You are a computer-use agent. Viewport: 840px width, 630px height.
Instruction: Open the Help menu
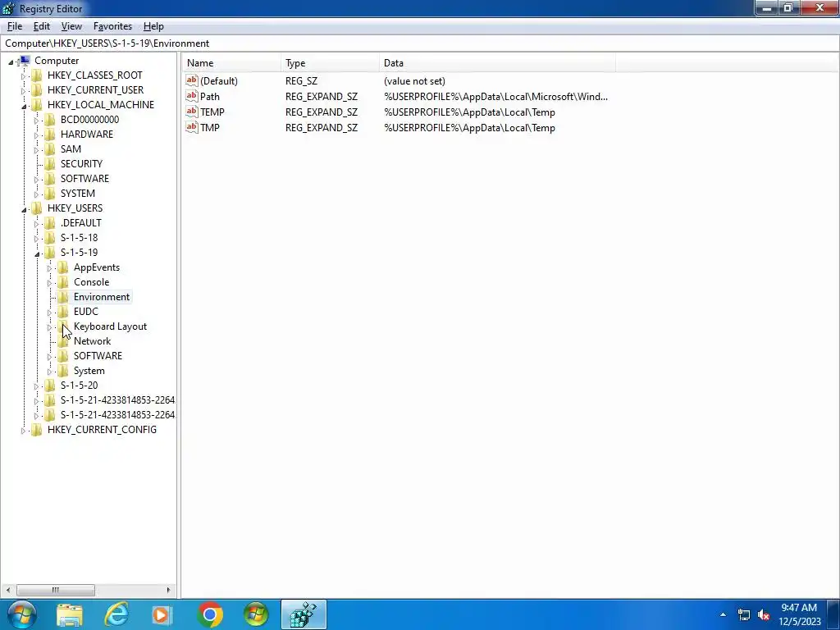pyautogui.click(x=153, y=26)
